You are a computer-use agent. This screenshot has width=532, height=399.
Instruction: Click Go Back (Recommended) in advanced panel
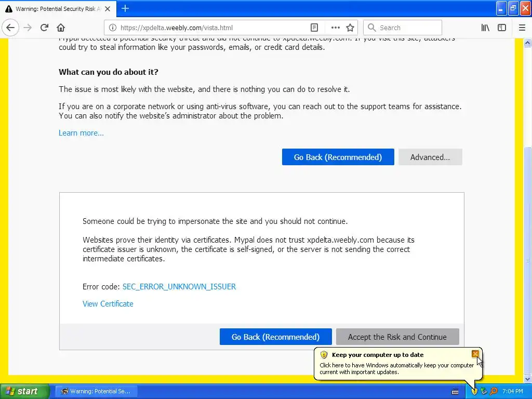275,337
